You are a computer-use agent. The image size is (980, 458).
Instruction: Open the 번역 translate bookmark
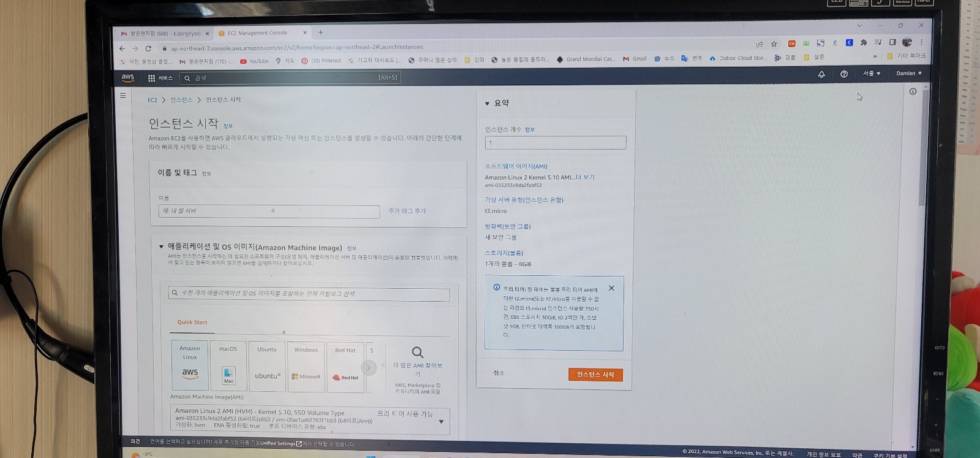pyautogui.click(x=692, y=58)
